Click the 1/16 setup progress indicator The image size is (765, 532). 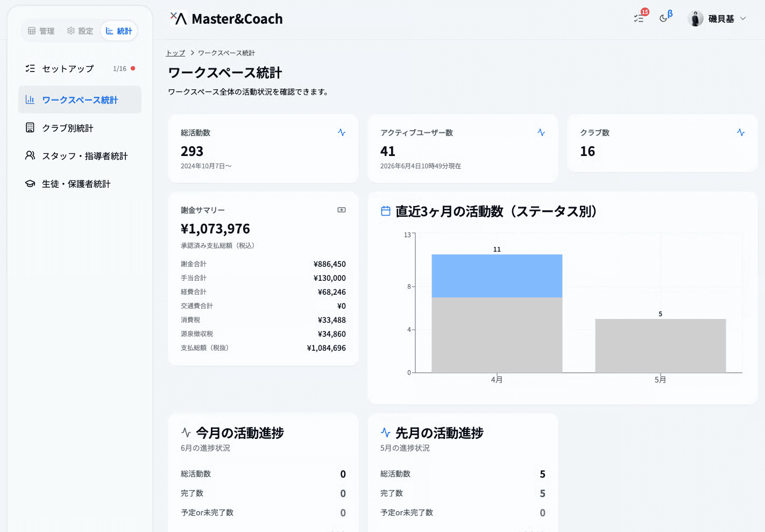click(119, 69)
